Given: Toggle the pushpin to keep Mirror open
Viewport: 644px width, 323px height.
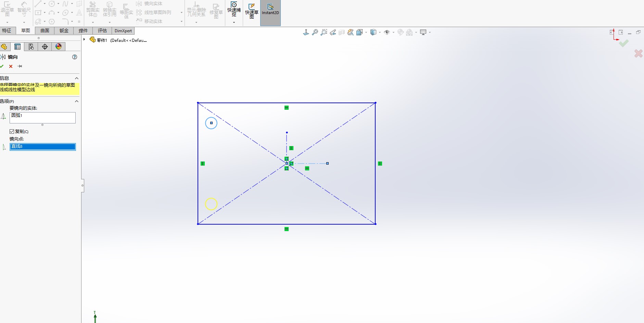Looking at the screenshot, I should (20, 66).
